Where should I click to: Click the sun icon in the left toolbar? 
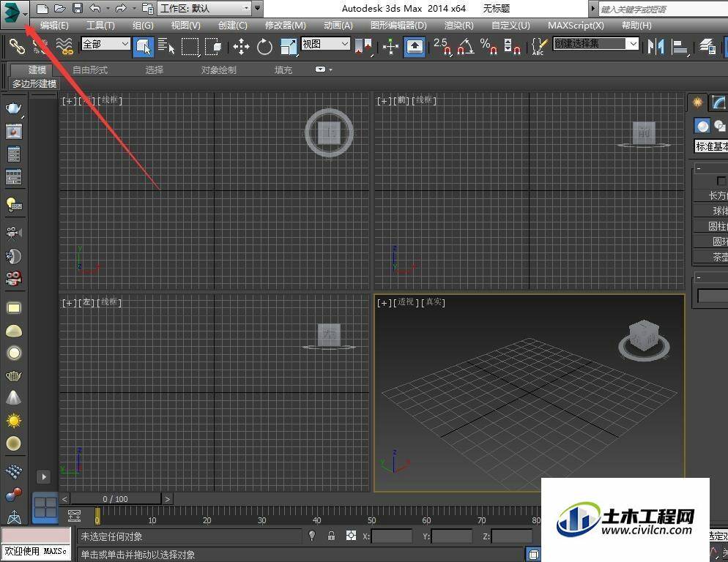coord(13,421)
